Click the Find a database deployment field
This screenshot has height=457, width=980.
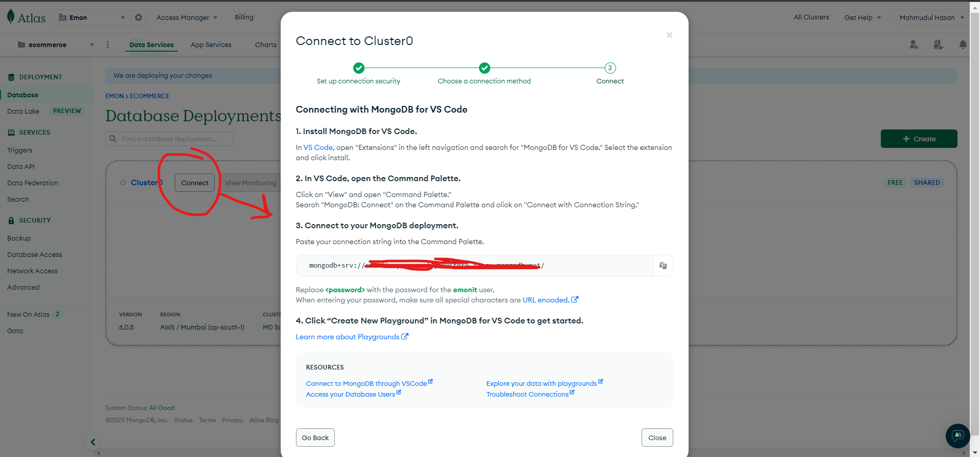[169, 139]
